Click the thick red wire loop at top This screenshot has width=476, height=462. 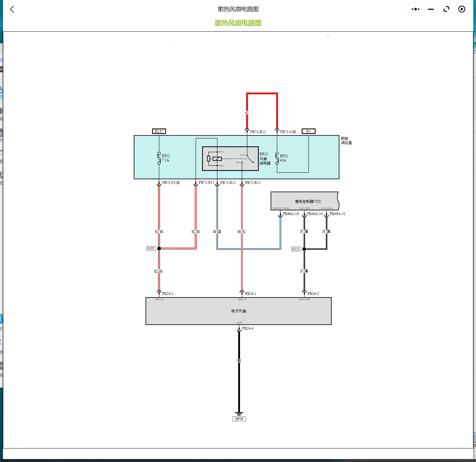[262, 94]
